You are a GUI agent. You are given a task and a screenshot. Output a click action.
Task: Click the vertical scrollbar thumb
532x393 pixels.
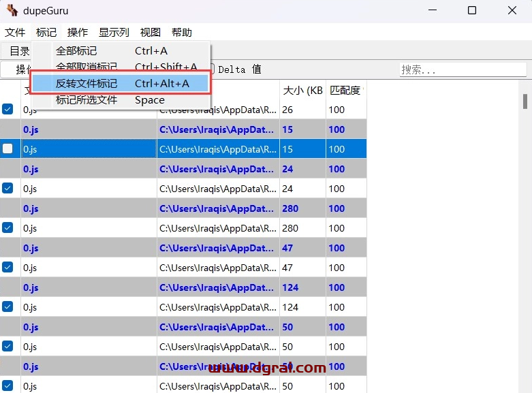point(525,101)
